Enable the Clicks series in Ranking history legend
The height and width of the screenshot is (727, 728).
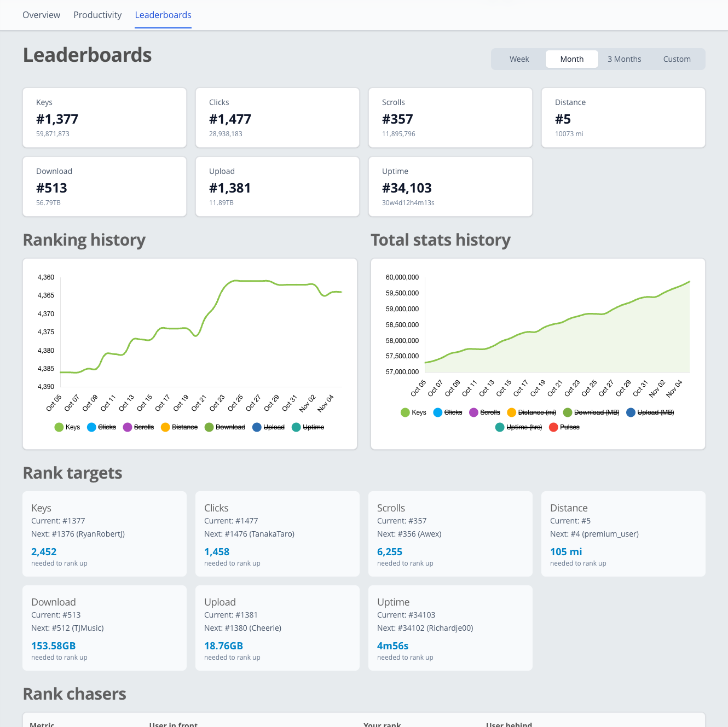click(x=92, y=427)
